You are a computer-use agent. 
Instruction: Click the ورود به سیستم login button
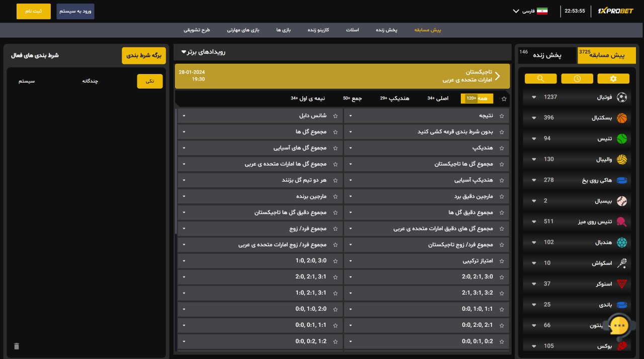click(x=75, y=11)
